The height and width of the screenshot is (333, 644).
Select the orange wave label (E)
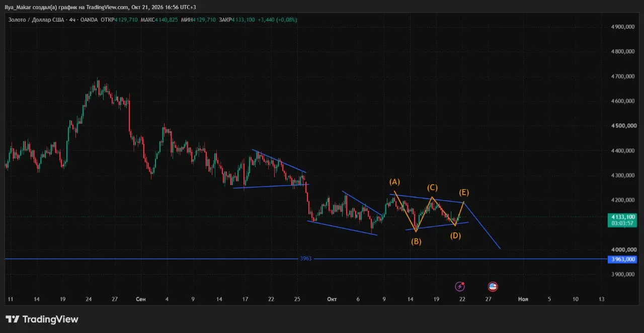464,192
